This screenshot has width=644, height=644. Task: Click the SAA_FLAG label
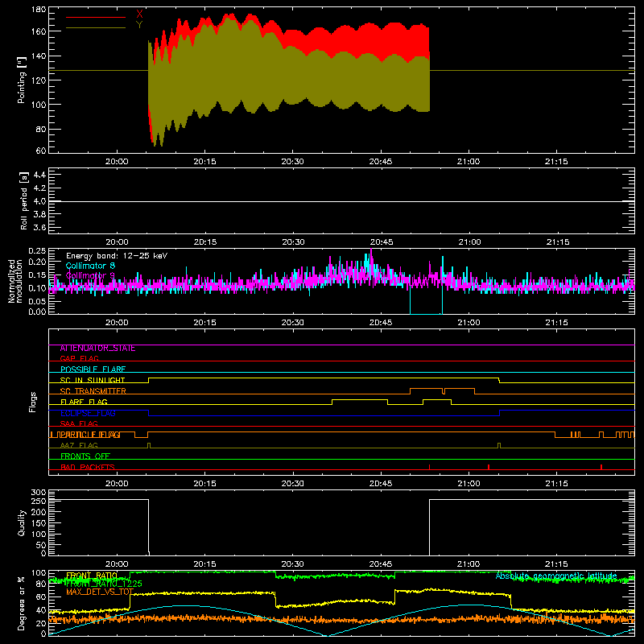pyautogui.click(x=79, y=423)
